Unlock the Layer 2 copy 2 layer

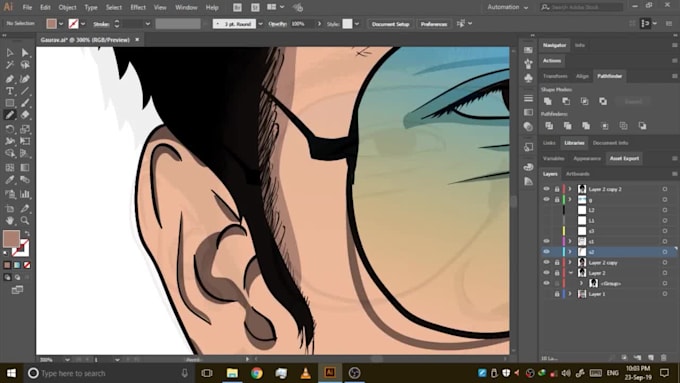coord(557,189)
